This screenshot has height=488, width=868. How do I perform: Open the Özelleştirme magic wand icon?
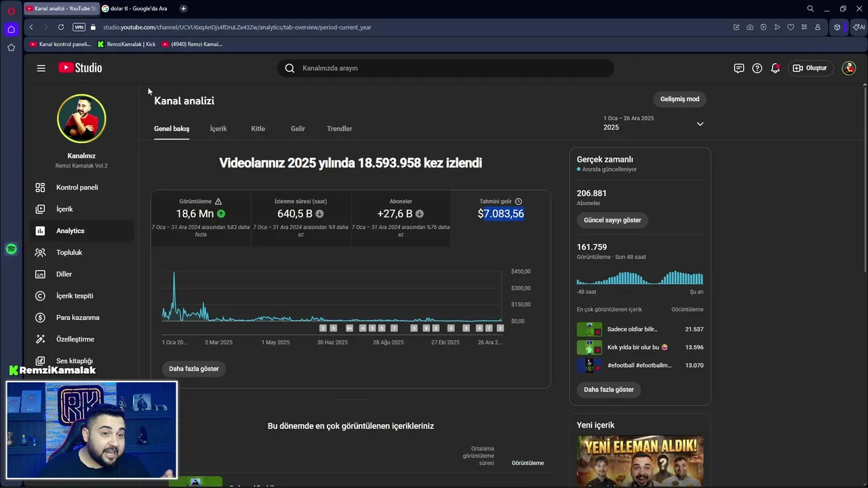(41, 339)
